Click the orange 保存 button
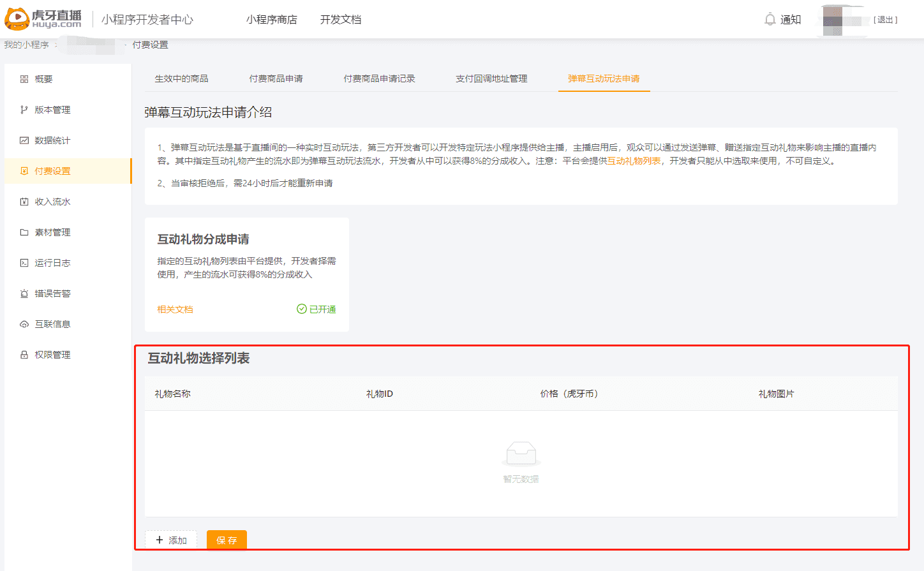This screenshot has width=924, height=571. pyautogui.click(x=227, y=540)
